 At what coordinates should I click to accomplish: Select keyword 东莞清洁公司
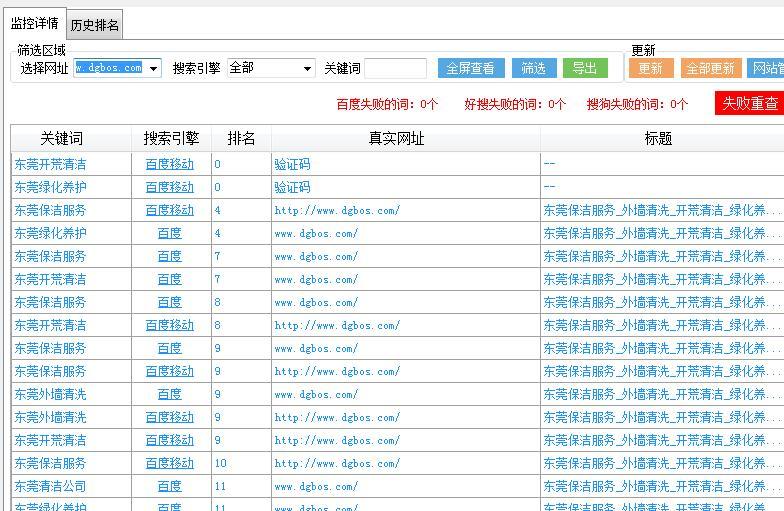pyautogui.click(x=50, y=486)
